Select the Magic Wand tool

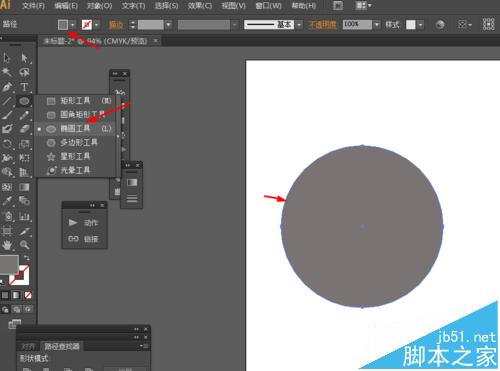coord(7,72)
